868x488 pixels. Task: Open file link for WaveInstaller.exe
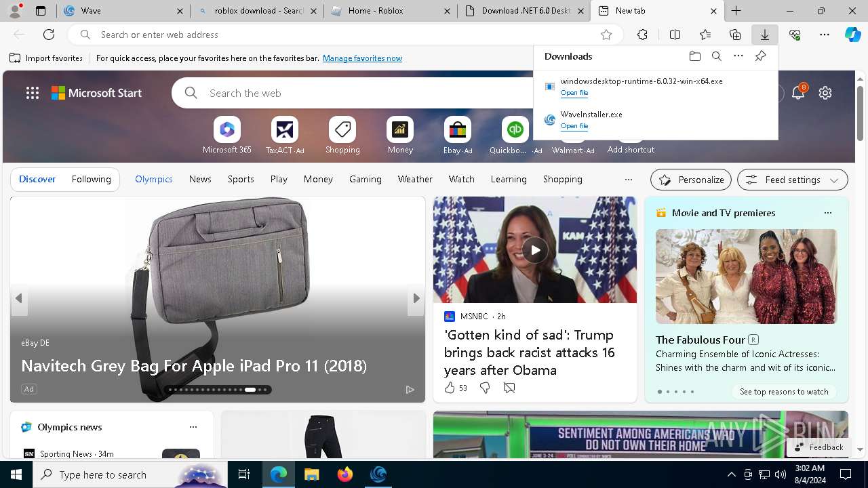[574, 126]
